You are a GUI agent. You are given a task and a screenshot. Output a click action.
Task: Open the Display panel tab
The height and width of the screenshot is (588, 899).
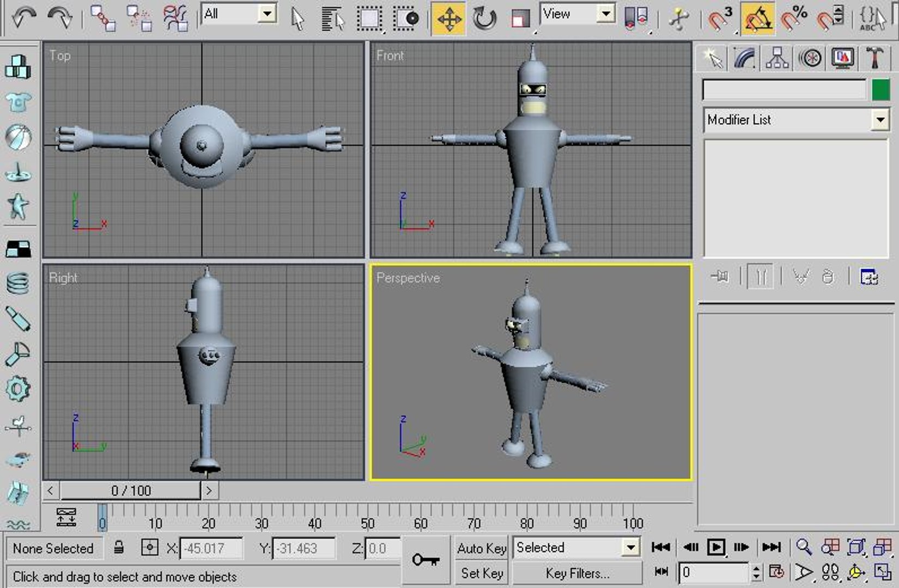tap(843, 58)
